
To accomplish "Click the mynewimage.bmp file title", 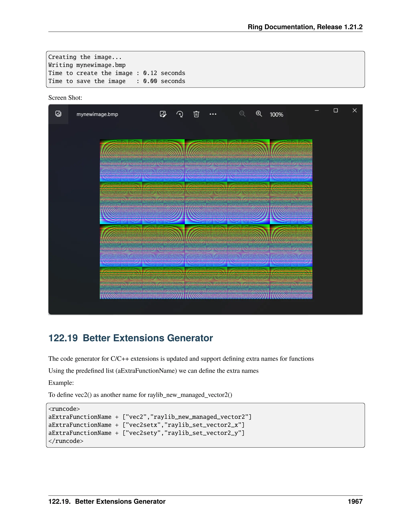I will pos(97,114).
